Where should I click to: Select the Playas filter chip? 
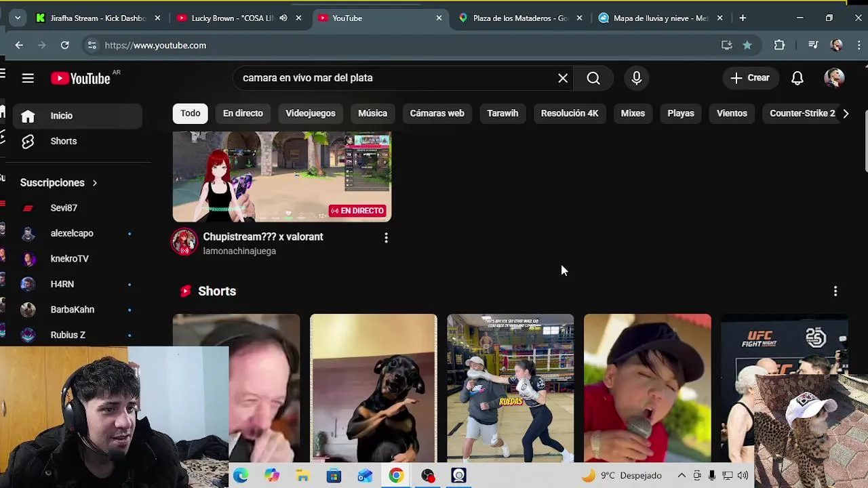coord(681,114)
